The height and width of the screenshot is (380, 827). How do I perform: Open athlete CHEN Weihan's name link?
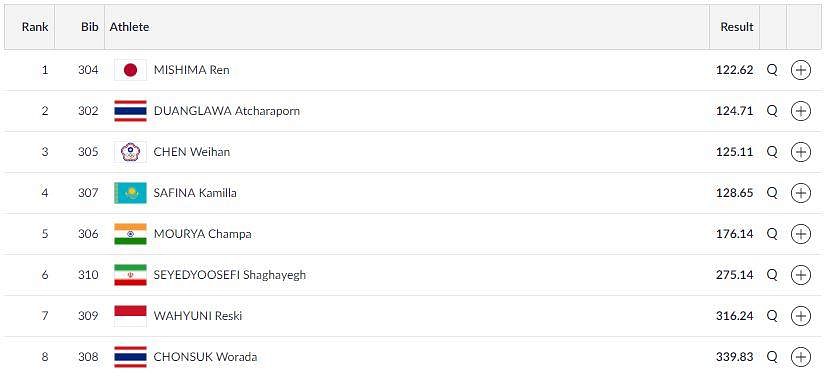coord(191,152)
